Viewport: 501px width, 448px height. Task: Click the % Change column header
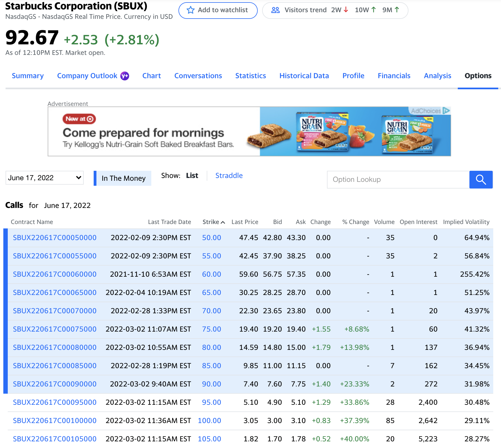(356, 222)
